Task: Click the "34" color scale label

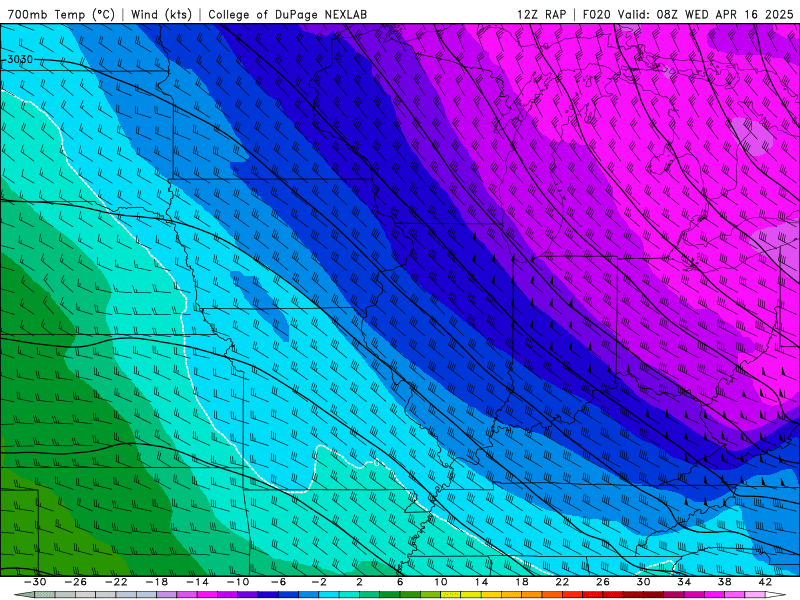Action: tap(684, 582)
